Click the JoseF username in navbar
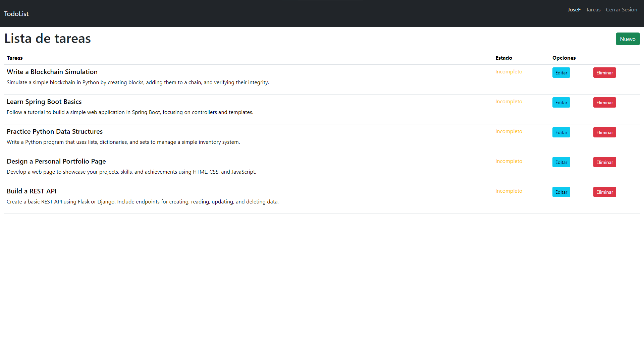The height and width of the screenshot is (362, 644). [x=574, y=9]
